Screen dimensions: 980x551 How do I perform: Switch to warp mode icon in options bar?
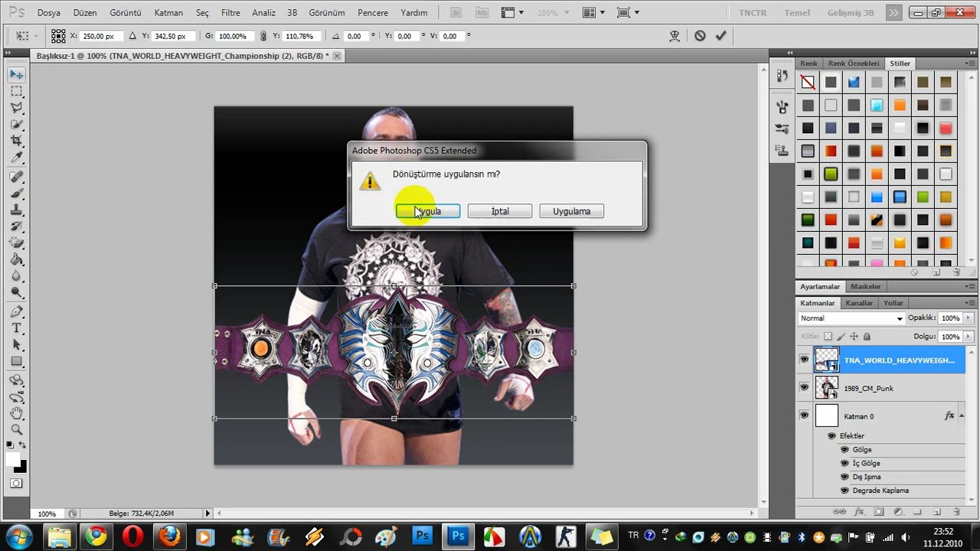(675, 36)
